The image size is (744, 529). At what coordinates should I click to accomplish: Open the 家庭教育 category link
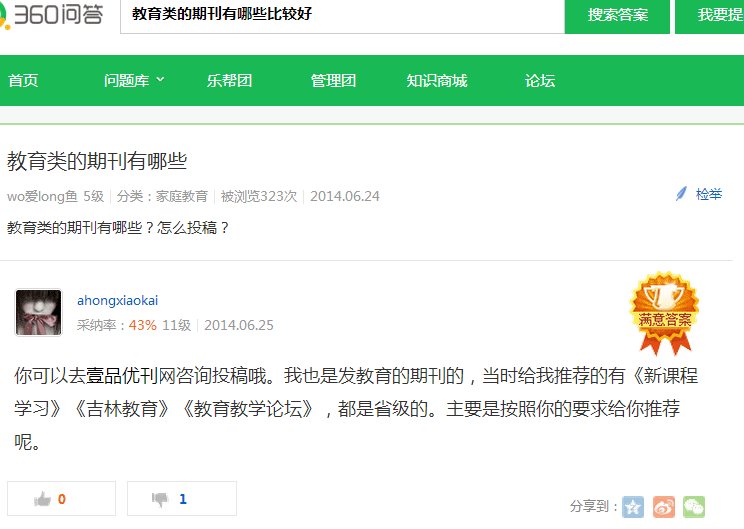click(x=182, y=196)
